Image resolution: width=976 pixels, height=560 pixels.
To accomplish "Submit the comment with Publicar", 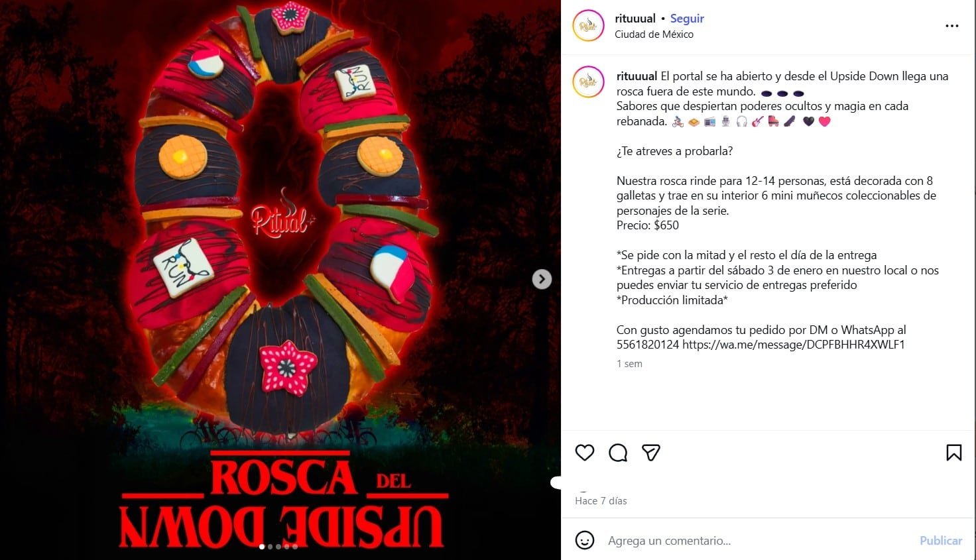I will point(940,541).
